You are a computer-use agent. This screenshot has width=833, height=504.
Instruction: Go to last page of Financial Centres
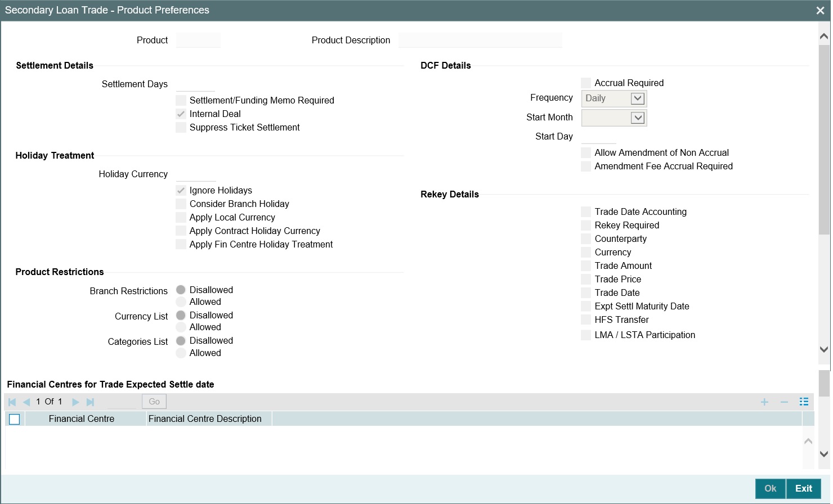click(90, 402)
